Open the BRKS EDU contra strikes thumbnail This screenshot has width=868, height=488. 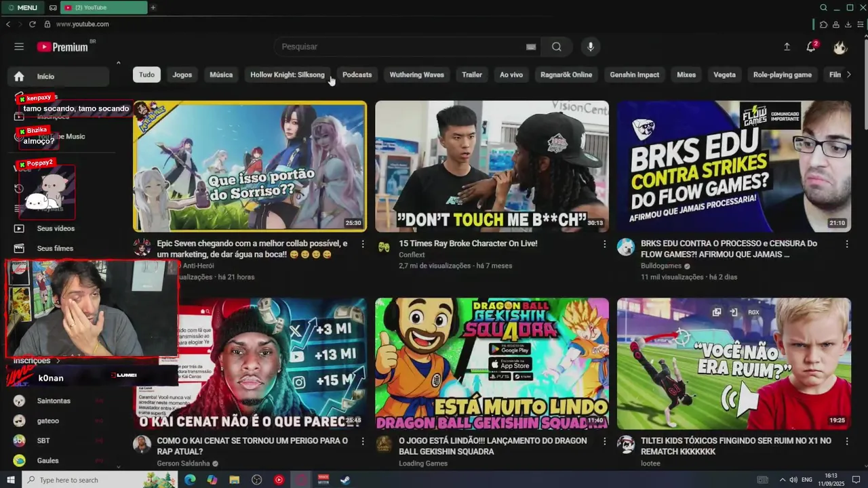[x=734, y=166]
